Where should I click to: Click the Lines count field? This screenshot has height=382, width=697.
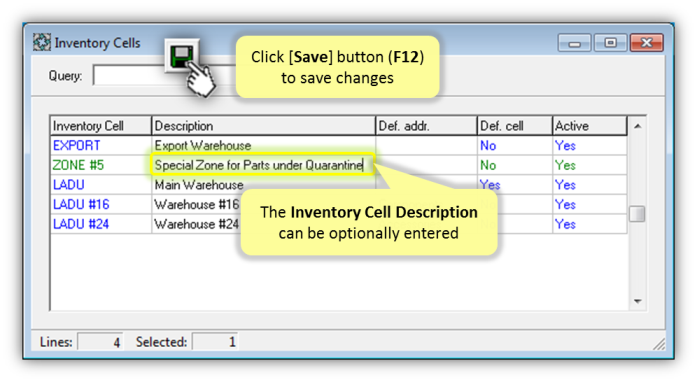click(100, 342)
